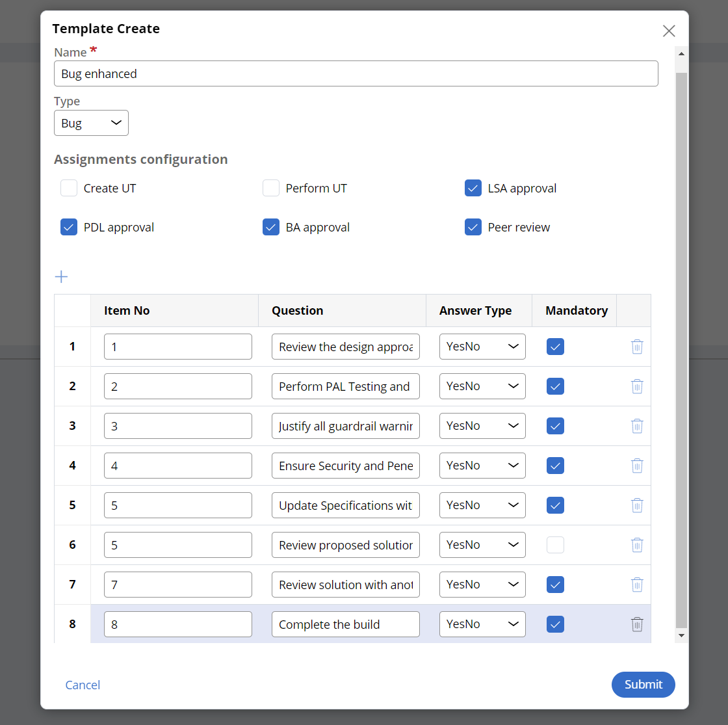The width and height of the screenshot is (728, 725).
Task: Click the Cancel link
Action: pyautogui.click(x=83, y=685)
